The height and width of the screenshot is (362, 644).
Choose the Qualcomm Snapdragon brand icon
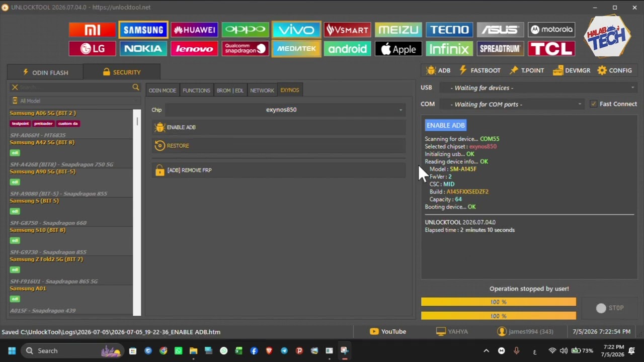point(245,49)
